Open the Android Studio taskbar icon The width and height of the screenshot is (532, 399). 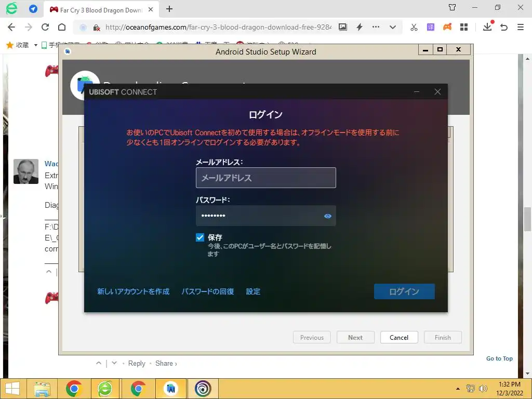171,389
